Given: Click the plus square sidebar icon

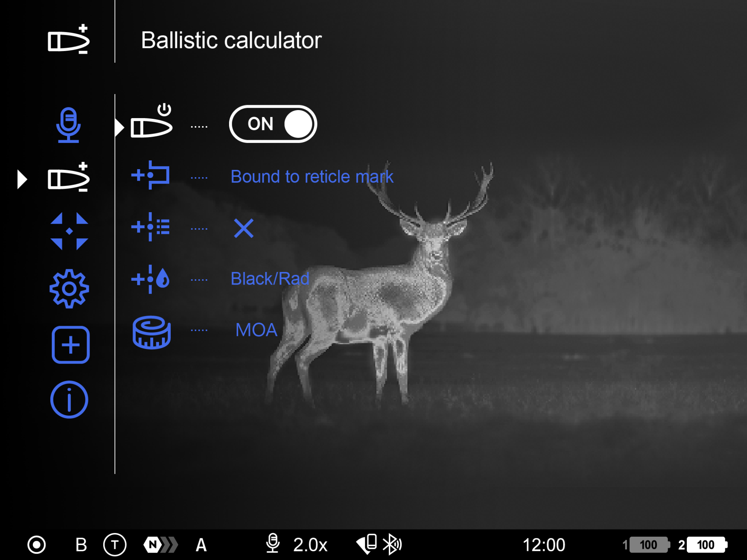Looking at the screenshot, I should point(71,345).
